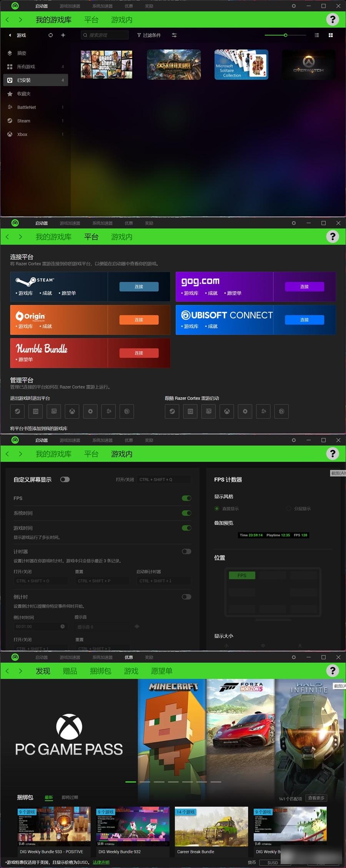The image size is (346, 868).
Task: Click the star icon beside 收藏夹
Action: pos(10,94)
